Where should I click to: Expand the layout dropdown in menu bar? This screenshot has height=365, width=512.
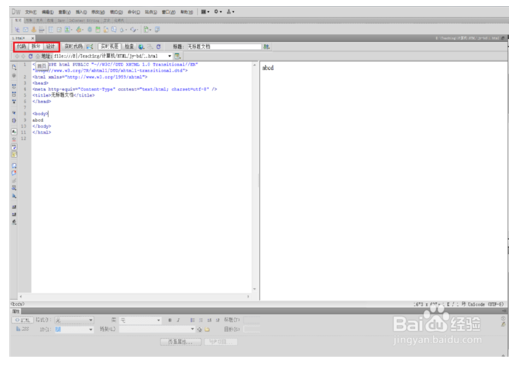tap(205, 12)
